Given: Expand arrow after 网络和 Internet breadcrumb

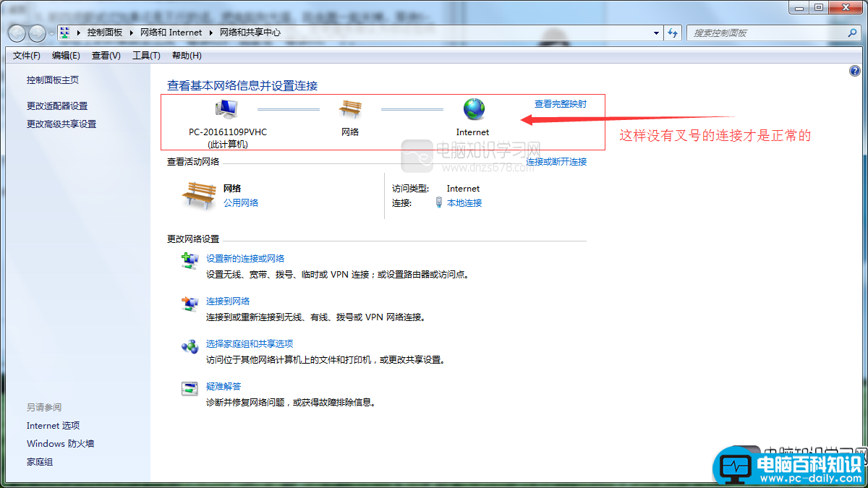Looking at the screenshot, I should click(211, 33).
